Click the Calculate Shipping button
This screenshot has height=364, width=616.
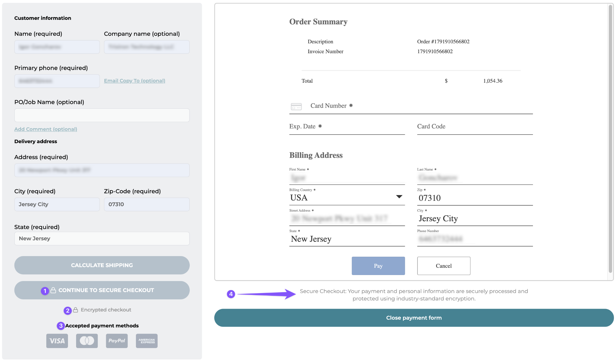[102, 265]
